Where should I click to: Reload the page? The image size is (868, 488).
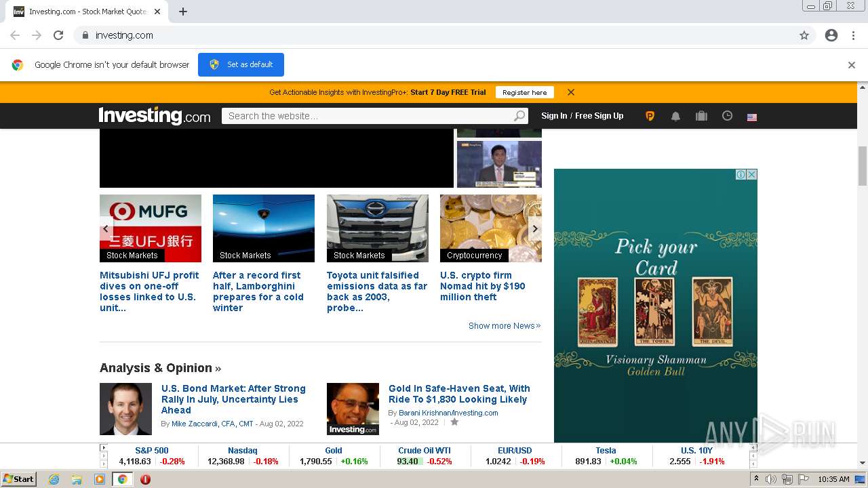pyautogui.click(x=58, y=35)
